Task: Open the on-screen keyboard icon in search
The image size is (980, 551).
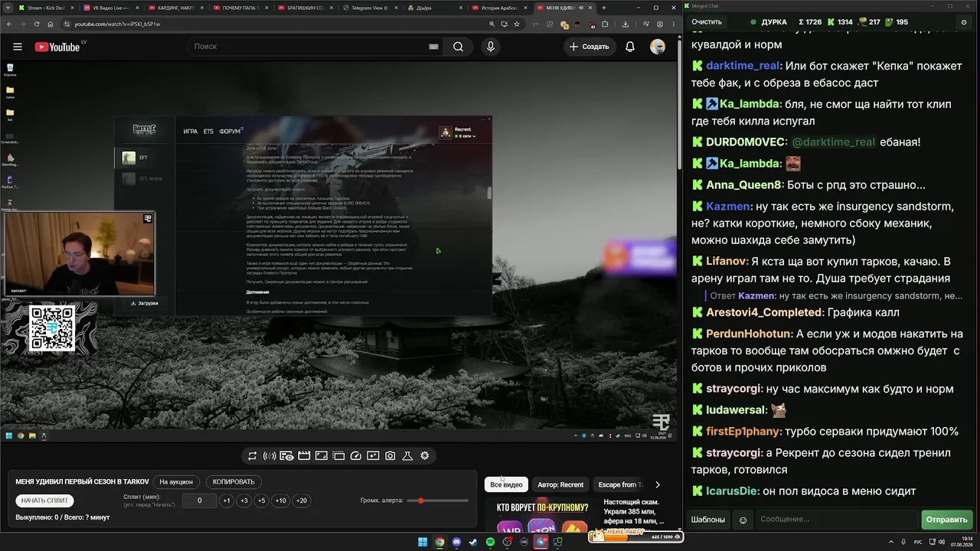Action: click(433, 47)
